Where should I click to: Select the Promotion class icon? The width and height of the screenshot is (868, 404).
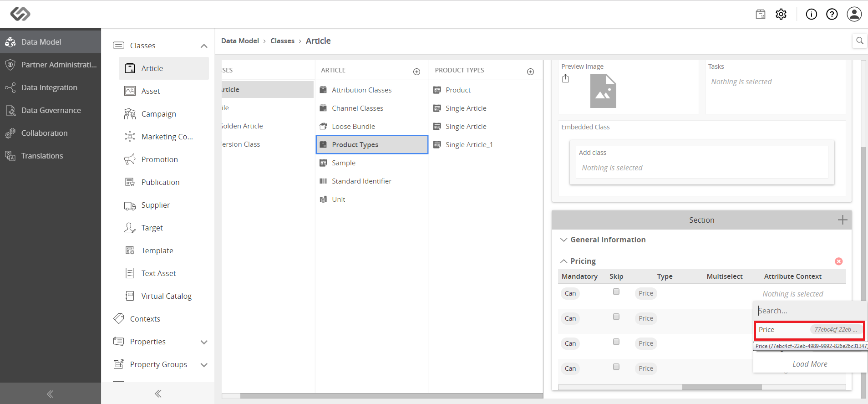(x=130, y=159)
